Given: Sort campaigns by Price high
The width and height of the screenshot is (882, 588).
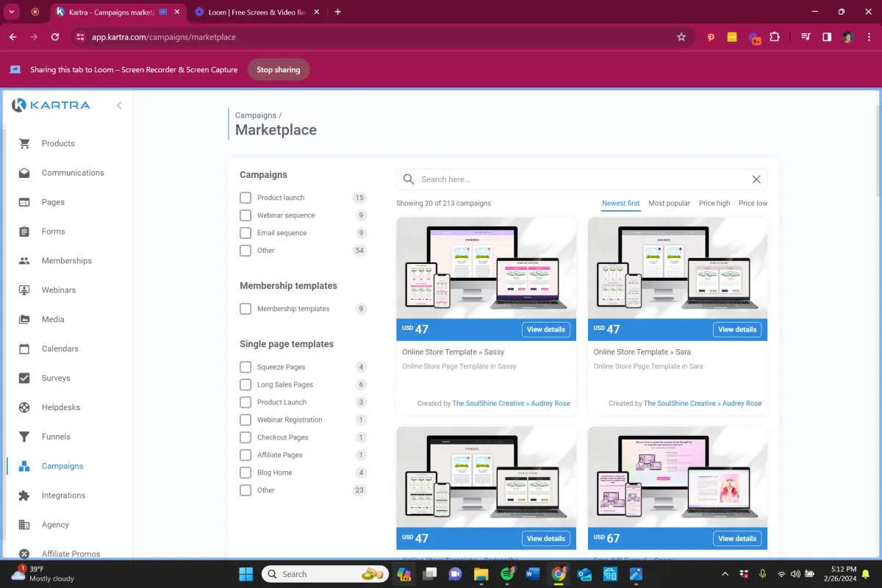Looking at the screenshot, I should pyautogui.click(x=714, y=203).
